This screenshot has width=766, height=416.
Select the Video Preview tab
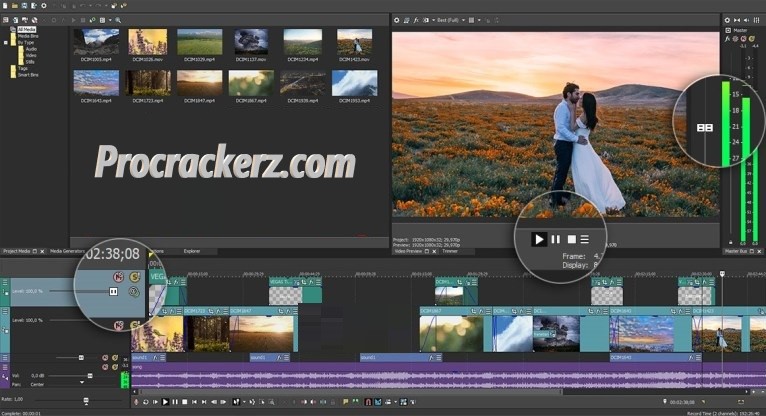pos(408,251)
